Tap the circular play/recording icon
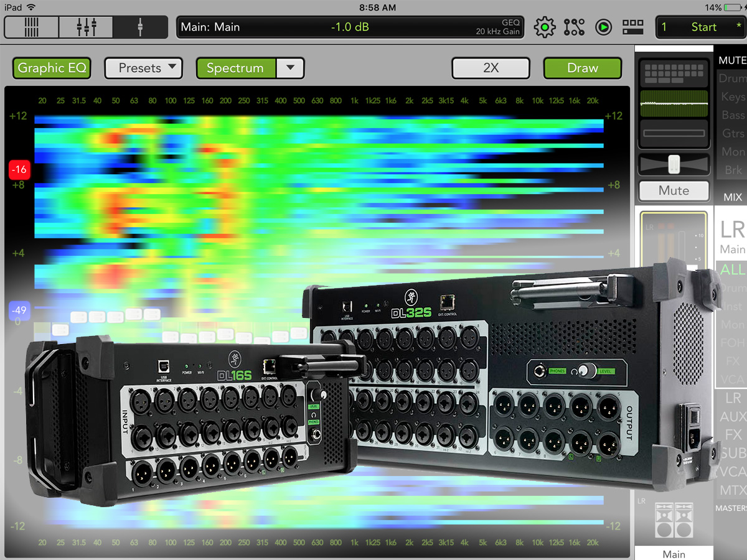 pyautogui.click(x=603, y=27)
